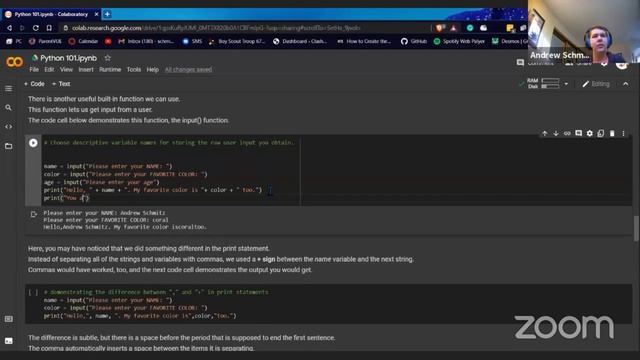Star the Python 101.ipynb notebook
This screenshot has height=360, width=640.
coord(107,58)
